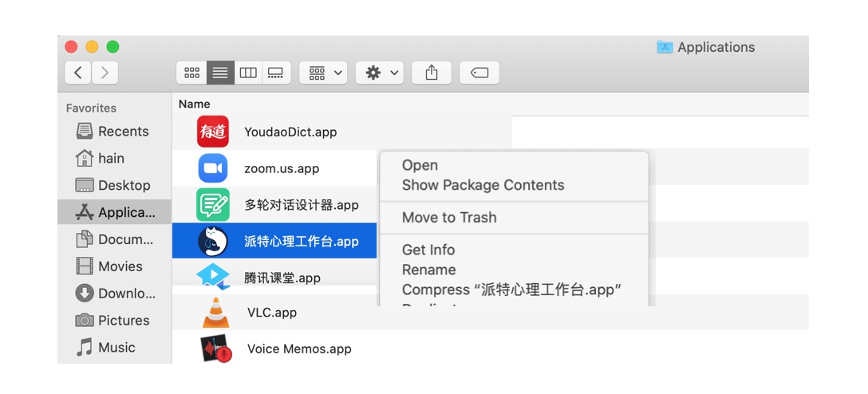Open Documents in the sidebar
This screenshot has height=394, width=868.
(x=115, y=239)
